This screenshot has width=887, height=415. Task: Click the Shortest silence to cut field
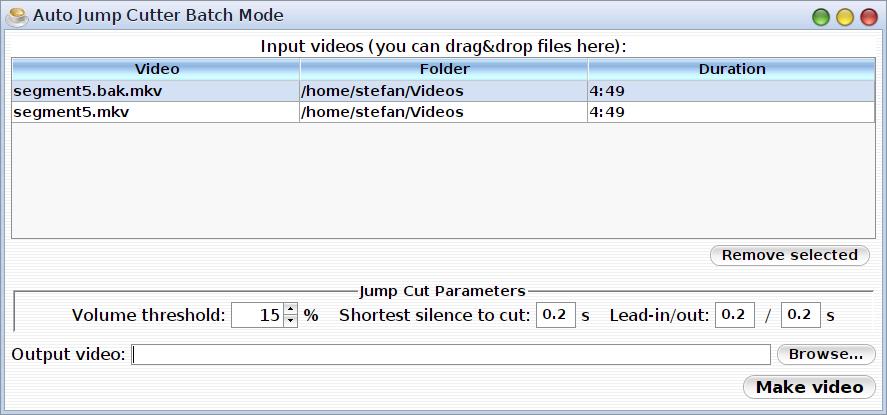(555, 315)
